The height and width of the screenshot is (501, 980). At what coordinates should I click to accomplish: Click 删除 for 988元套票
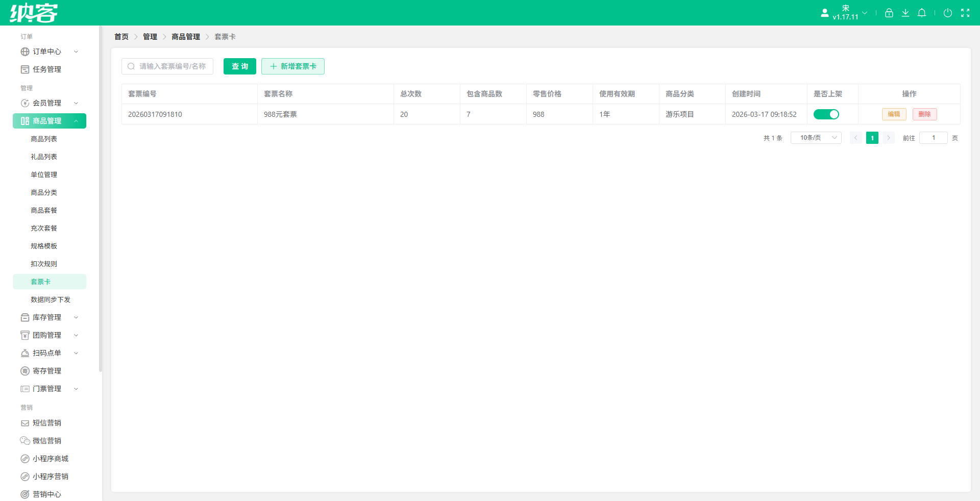(x=924, y=114)
